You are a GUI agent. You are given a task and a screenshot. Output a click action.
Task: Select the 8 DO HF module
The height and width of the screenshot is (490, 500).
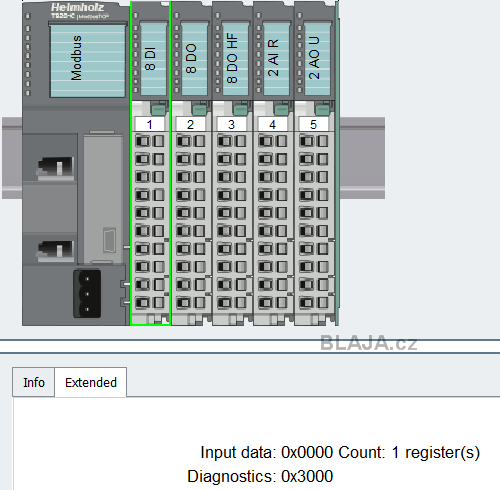[x=232, y=163]
